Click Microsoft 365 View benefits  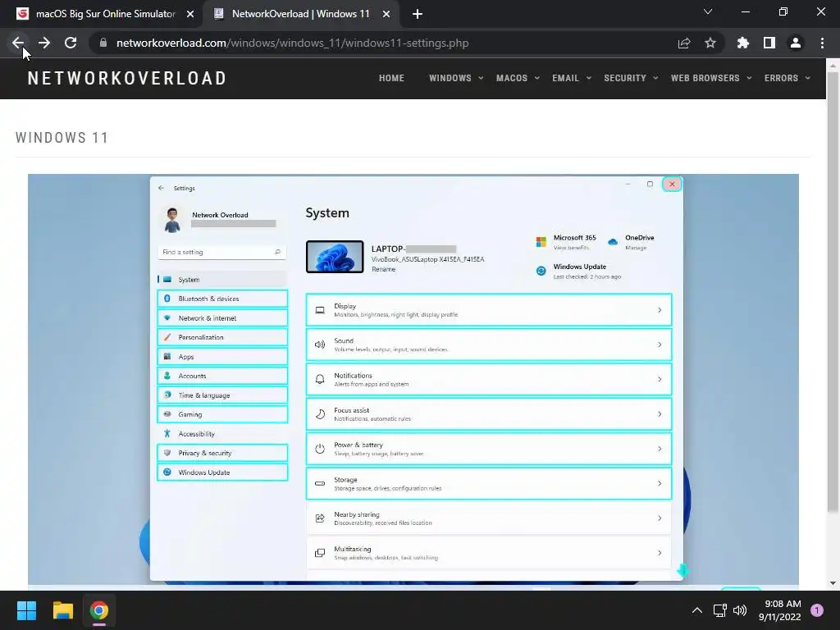tap(566, 242)
